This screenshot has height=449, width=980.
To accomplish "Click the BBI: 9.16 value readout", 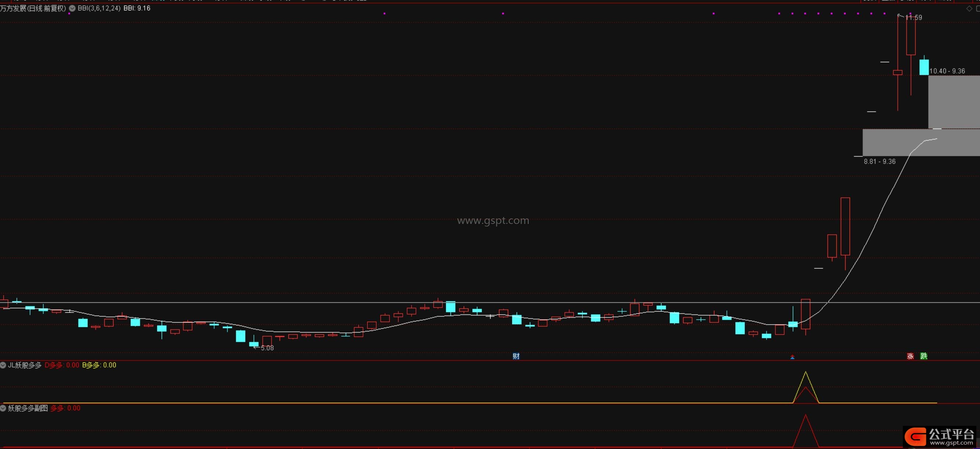I will tap(137, 8).
